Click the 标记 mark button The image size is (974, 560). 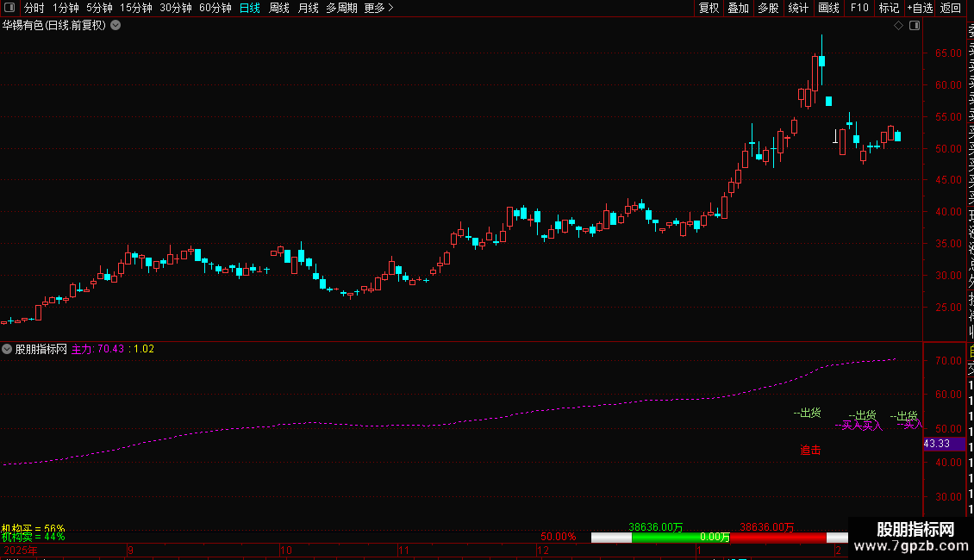(889, 8)
